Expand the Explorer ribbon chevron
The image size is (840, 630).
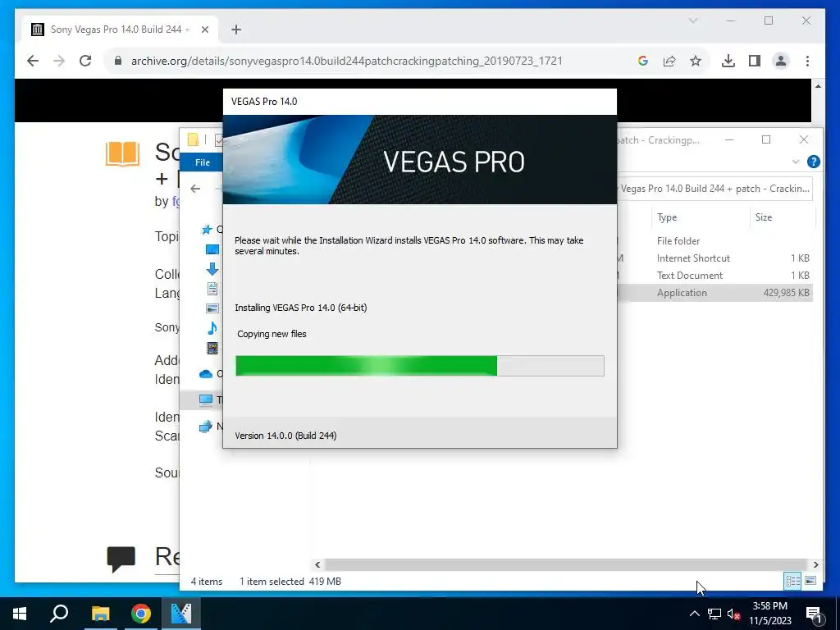click(x=796, y=162)
